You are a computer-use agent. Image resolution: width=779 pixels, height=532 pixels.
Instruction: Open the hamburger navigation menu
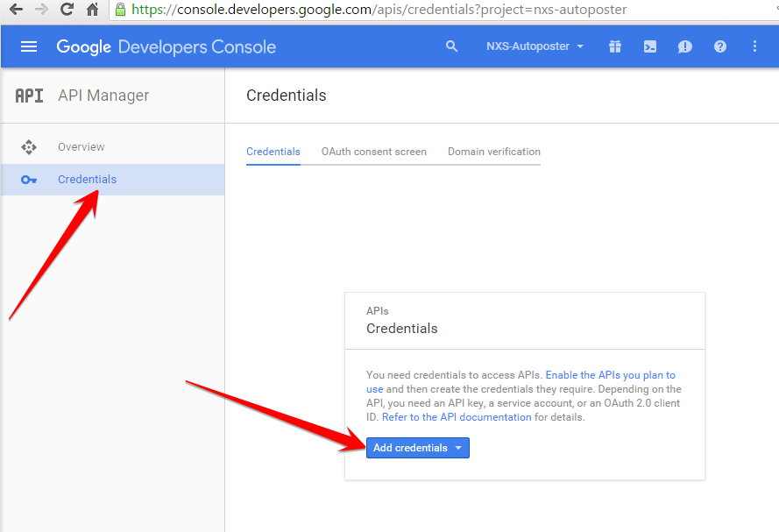pos(29,46)
